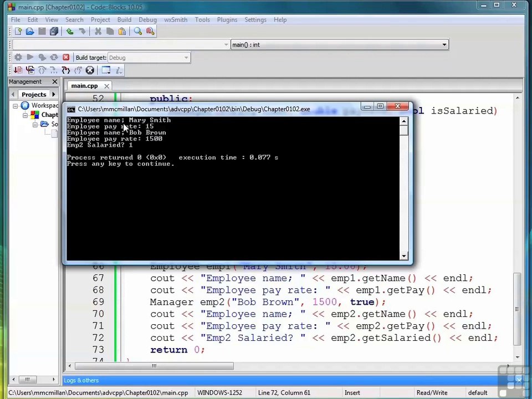Viewport: 532px width, 399px height.
Task: Open the wxSmith menu
Action: point(176,20)
